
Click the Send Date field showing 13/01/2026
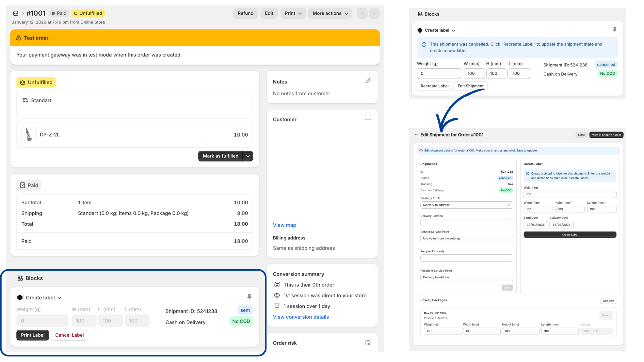click(x=535, y=225)
